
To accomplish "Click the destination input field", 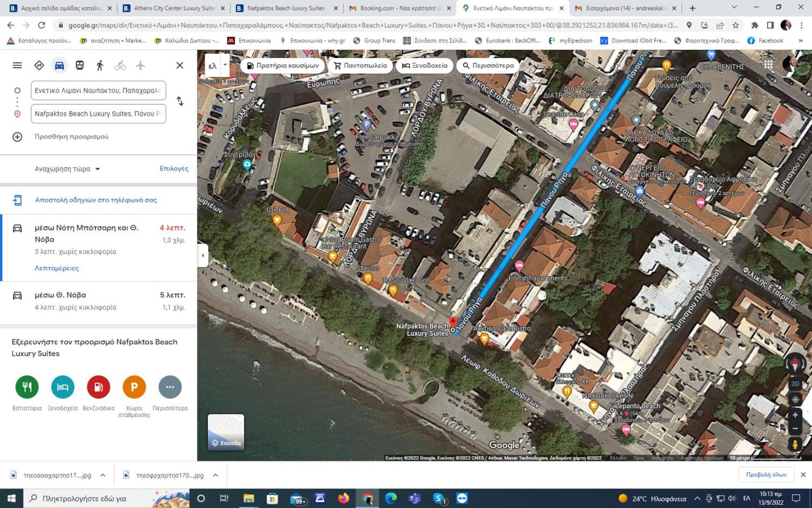I will (x=98, y=114).
